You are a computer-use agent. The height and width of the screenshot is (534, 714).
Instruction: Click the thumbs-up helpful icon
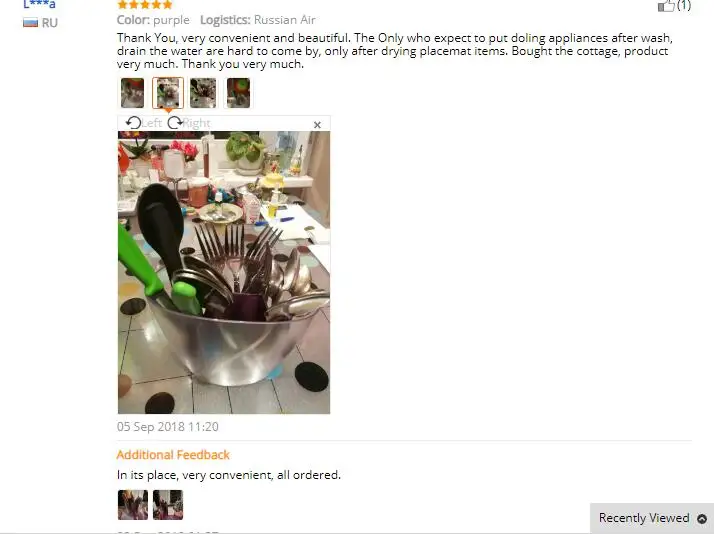click(666, 5)
